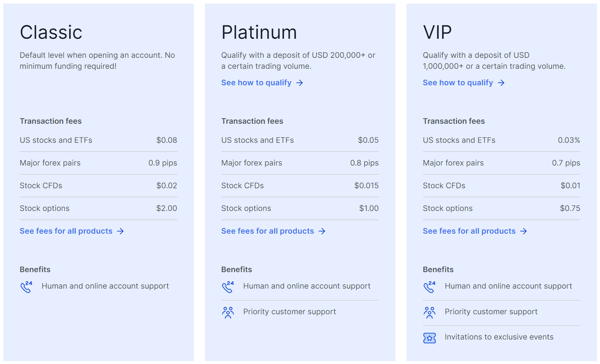Open Classic 'See fees for all products' link
Viewport: 600px width, 364px height.
pyautogui.click(x=66, y=231)
